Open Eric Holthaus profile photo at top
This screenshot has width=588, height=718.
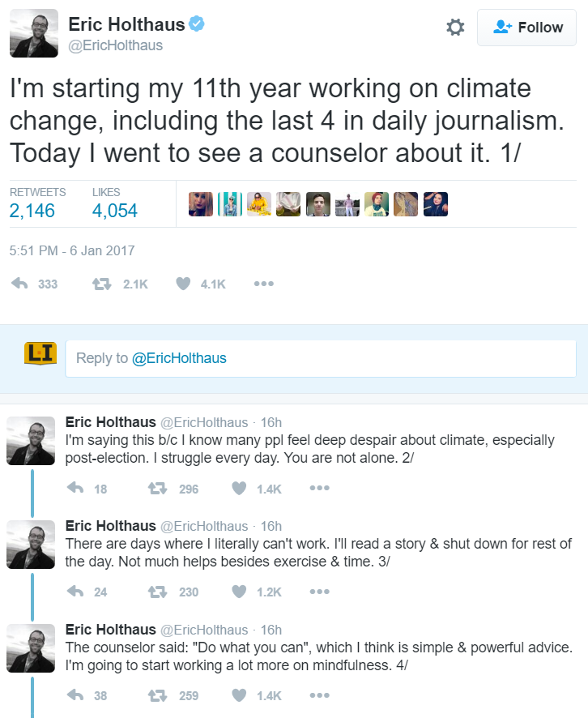click(x=34, y=33)
